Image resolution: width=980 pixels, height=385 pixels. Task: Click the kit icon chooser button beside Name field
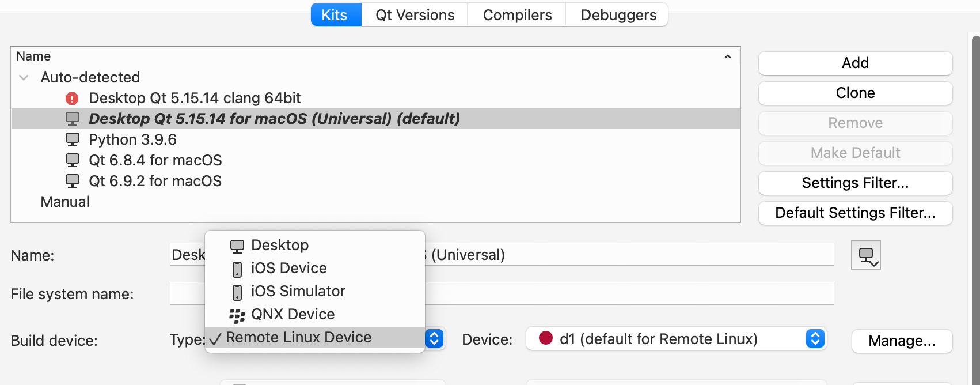pyautogui.click(x=866, y=255)
